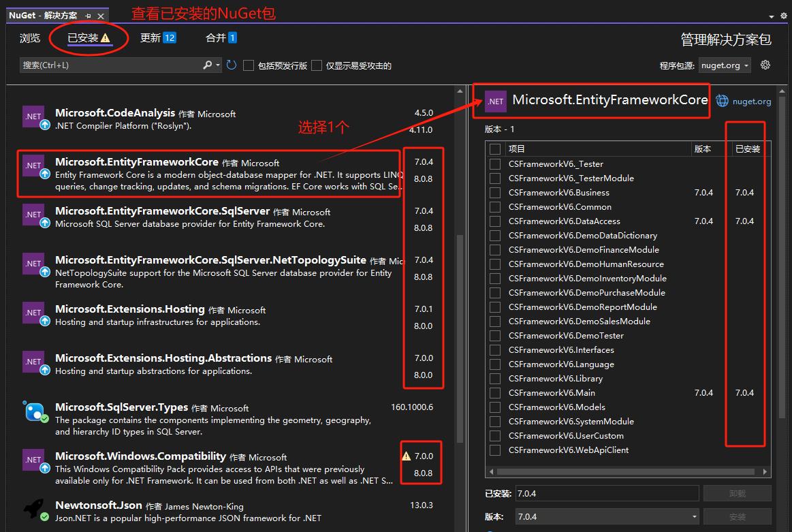Open NuGet settings gear icon

765,65
